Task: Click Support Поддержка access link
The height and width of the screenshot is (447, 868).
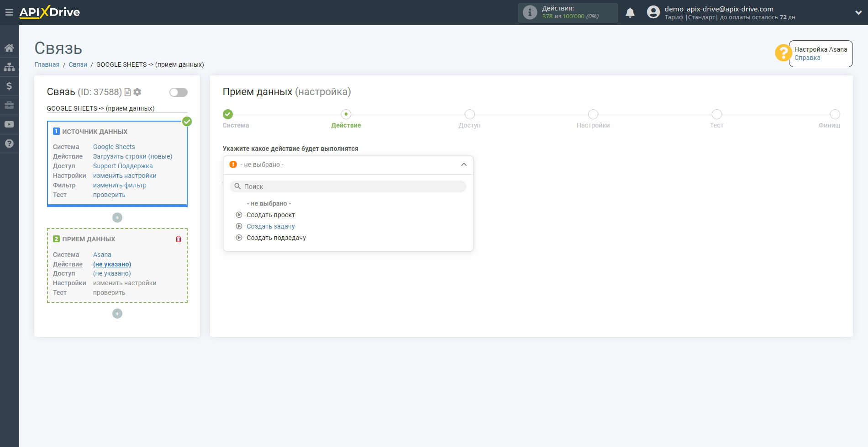Action: pos(123,166)
